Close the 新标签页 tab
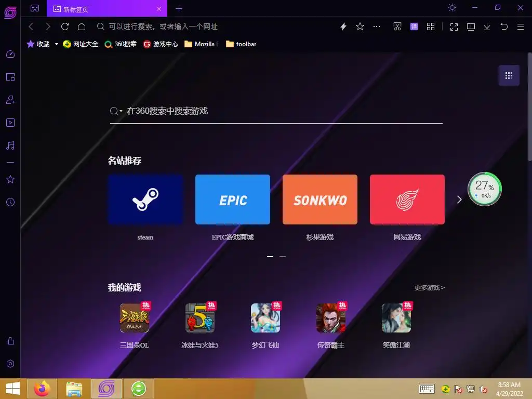 (159, 9)
